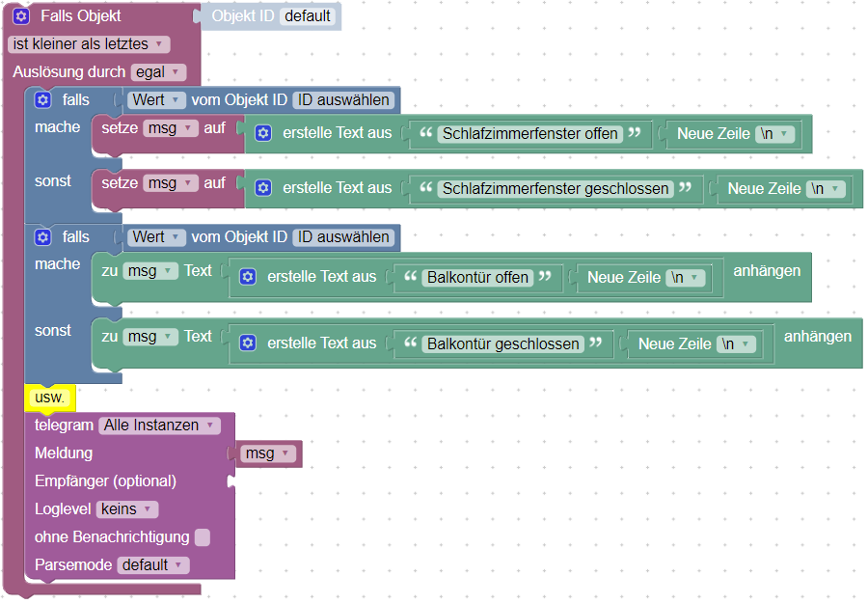Open the Auslösung durch 'egal' dropdown
This screenshot has height=604, width=868.
158,72
